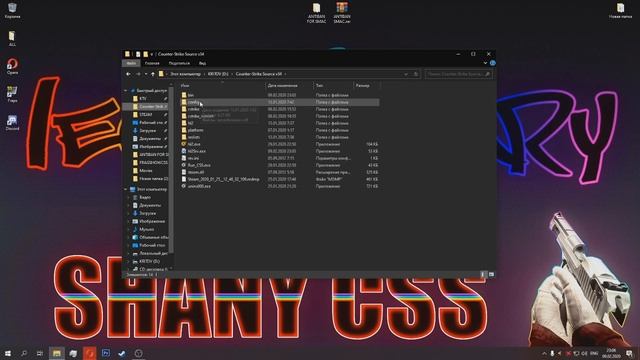This screenshot has height=360, width=640.
Task: Open the notification center icon
Action: tap(629, 353)
